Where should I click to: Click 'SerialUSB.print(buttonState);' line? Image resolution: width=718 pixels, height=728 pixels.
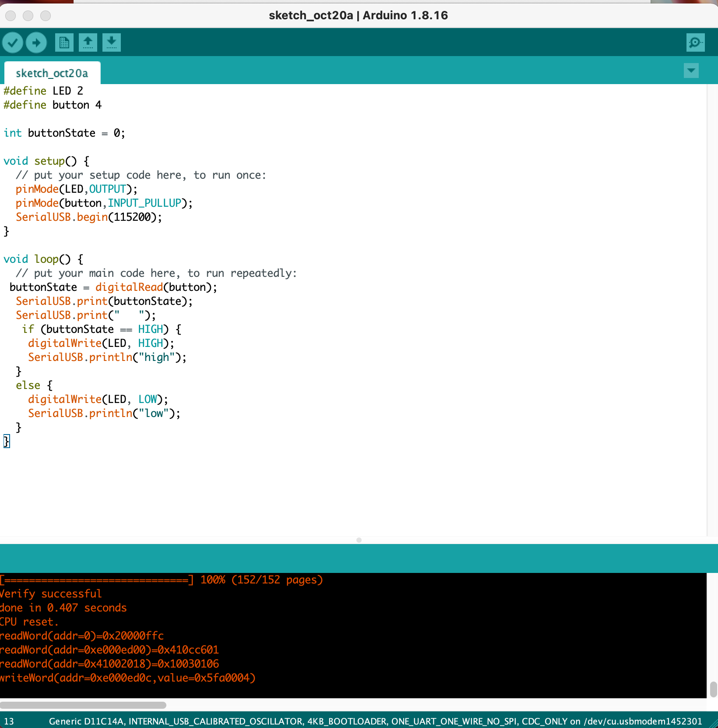104,301
